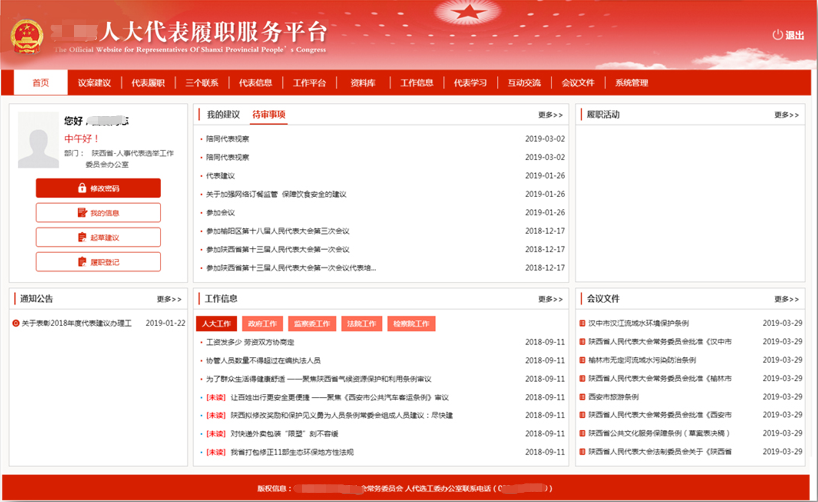Click date 2019-01-22 in the 通知公告 list
The image size is (818, 502).
pos(165,323)
